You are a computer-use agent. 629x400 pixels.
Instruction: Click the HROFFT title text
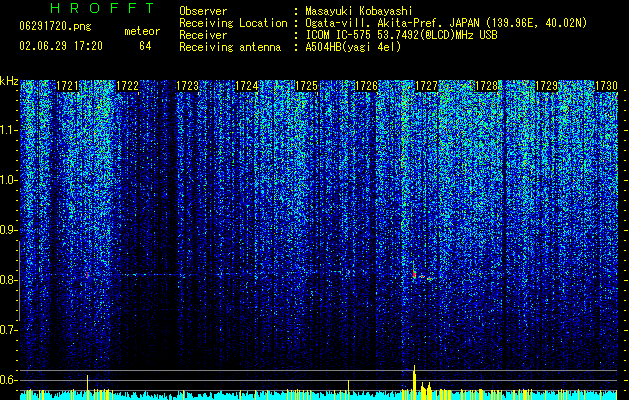click(103, 8)
